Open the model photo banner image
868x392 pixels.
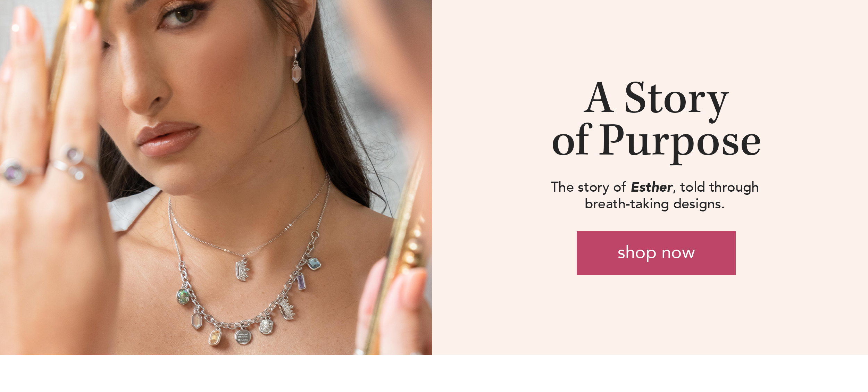pyautogui.click(x=216, y=177)
